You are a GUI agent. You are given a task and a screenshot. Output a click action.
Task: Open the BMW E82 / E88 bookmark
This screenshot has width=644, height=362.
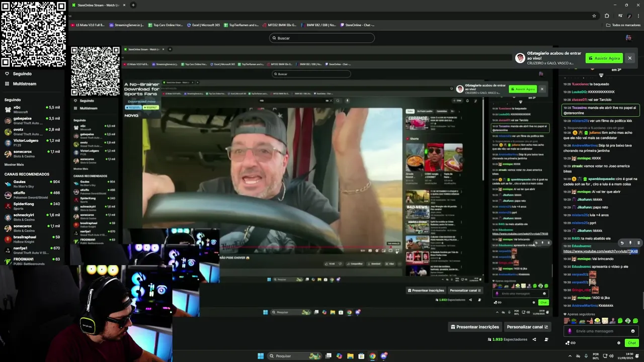tap(318, 25)
